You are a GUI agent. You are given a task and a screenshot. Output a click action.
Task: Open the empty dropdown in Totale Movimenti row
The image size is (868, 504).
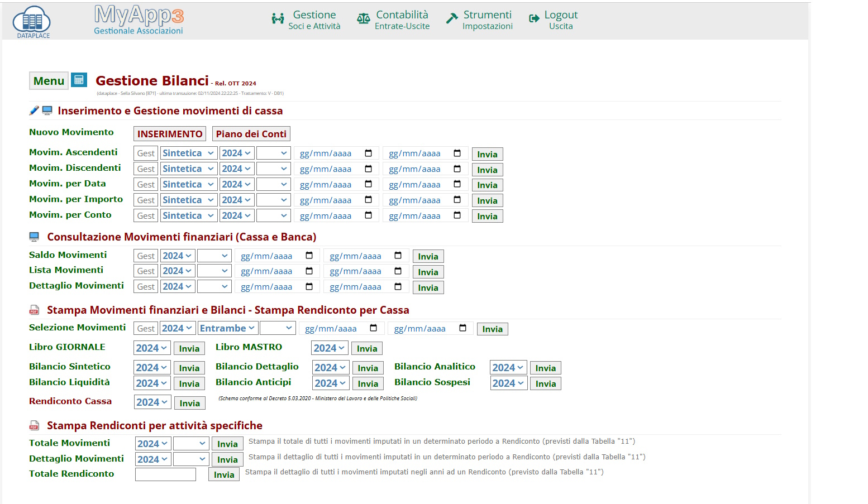point(191,444)
